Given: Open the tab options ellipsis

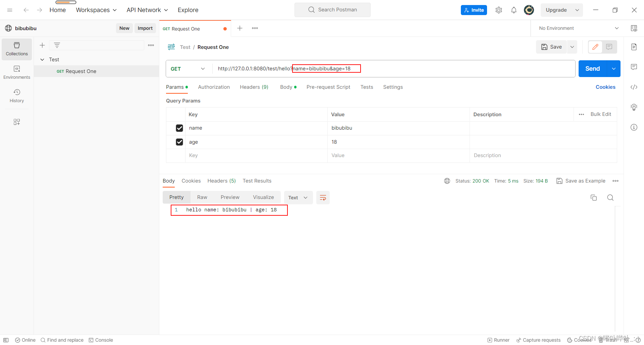Looking at the screenshot, I should 255,28.
